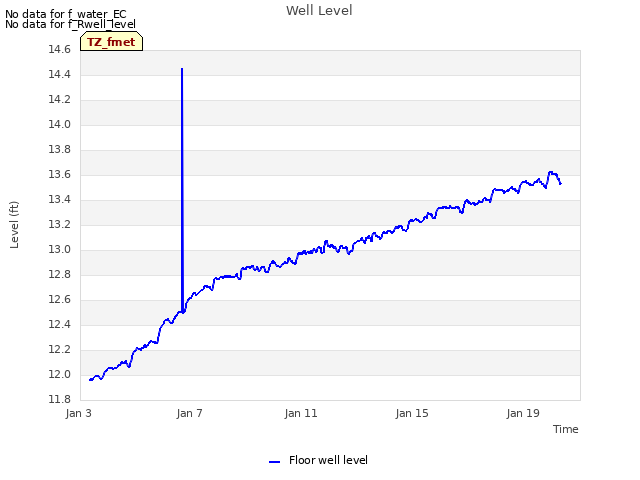The width and height of the screenshot is (640, 480).
Task: Click the 12.2 y-axis tick label
Action: tap(59, 349)
